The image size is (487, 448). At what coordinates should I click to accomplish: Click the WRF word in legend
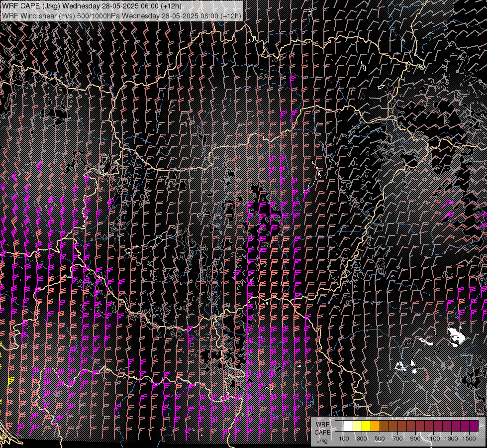pyautogui.click(x=323, y=425)
